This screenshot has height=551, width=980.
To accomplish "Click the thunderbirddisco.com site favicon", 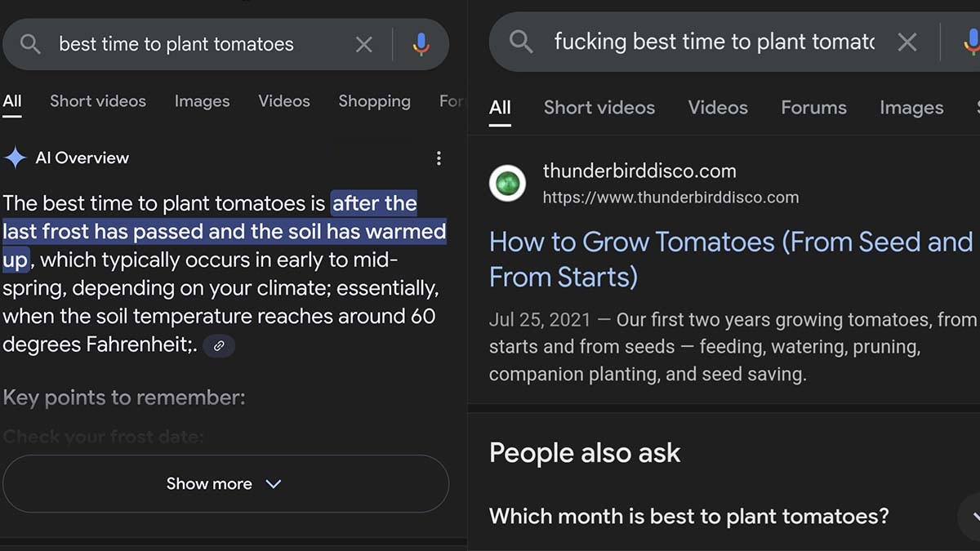I will click(507, 183).
